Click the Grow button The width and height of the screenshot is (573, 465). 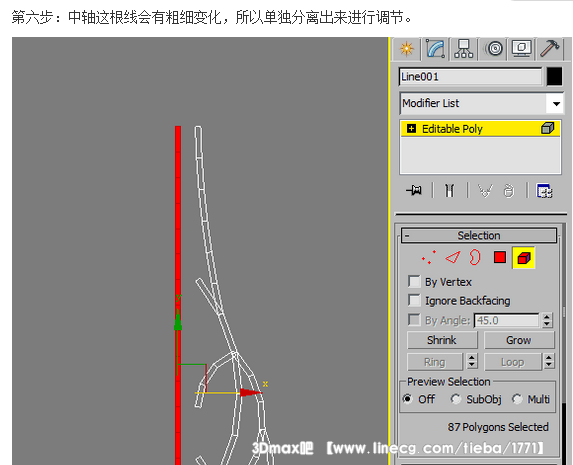pyautogui.click(x=519, y=340)
